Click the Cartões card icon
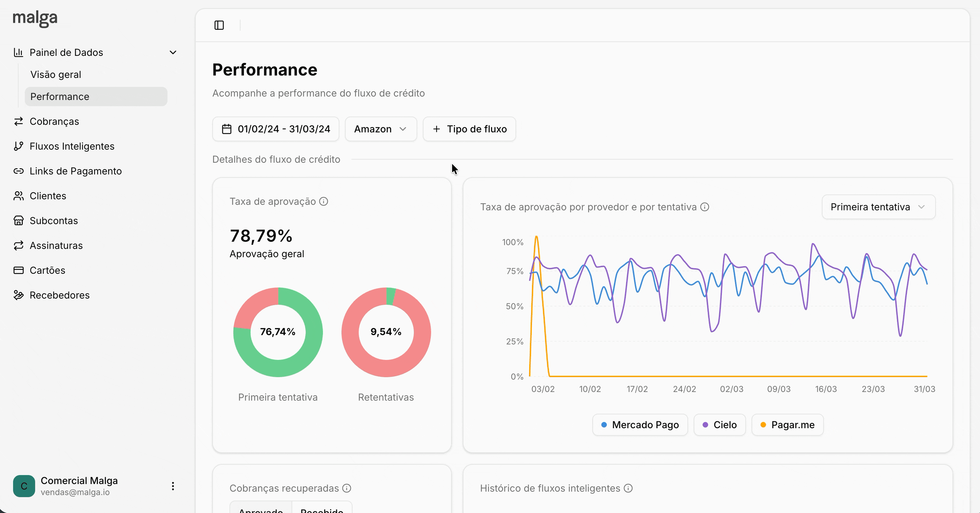The width and height of the screenshot is (980, 513). (x=18, y=270)
